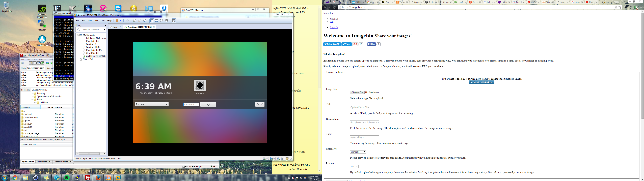Click the API link on Imagebin
644x181 pixels.
click(332, 22)
